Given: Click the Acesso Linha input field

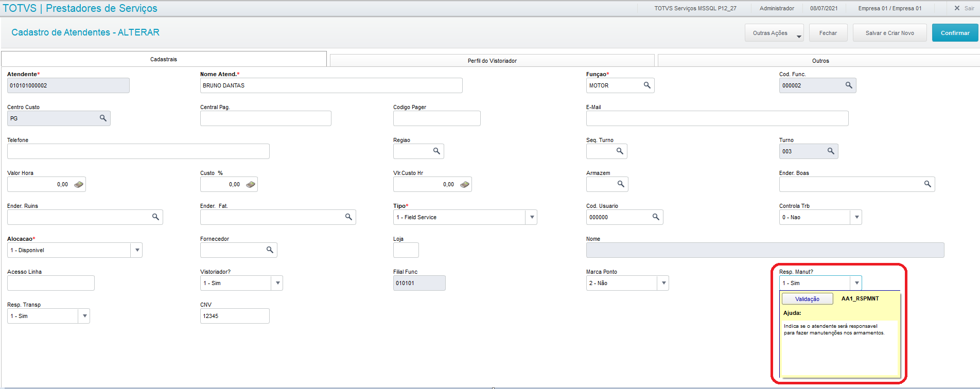Looking at the screenshot, I should (51, 283).
